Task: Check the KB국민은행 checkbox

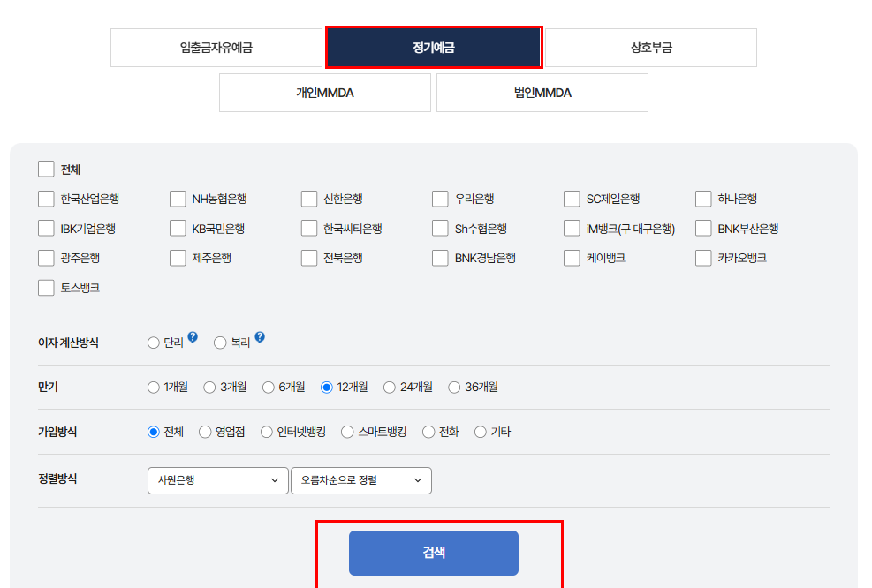Action: pyautogui.click(x=177, y=228)
